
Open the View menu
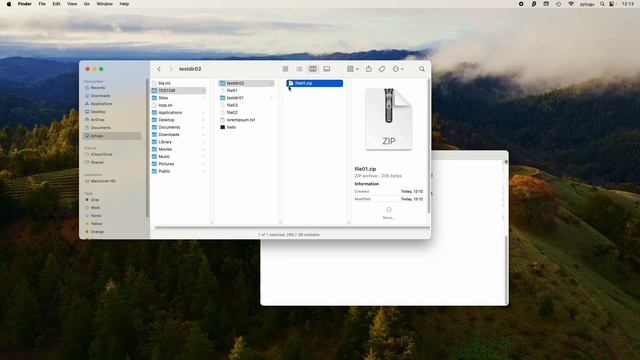click(x=72, y=4)
